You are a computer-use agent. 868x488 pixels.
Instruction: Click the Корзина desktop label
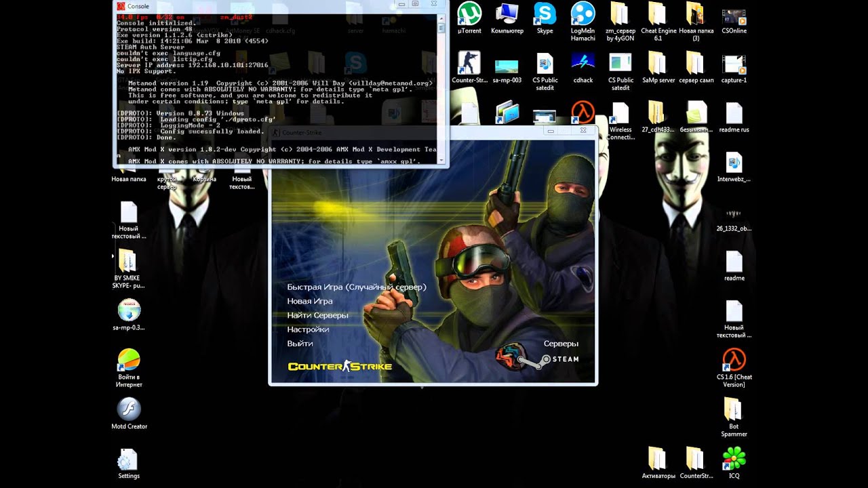205,179
